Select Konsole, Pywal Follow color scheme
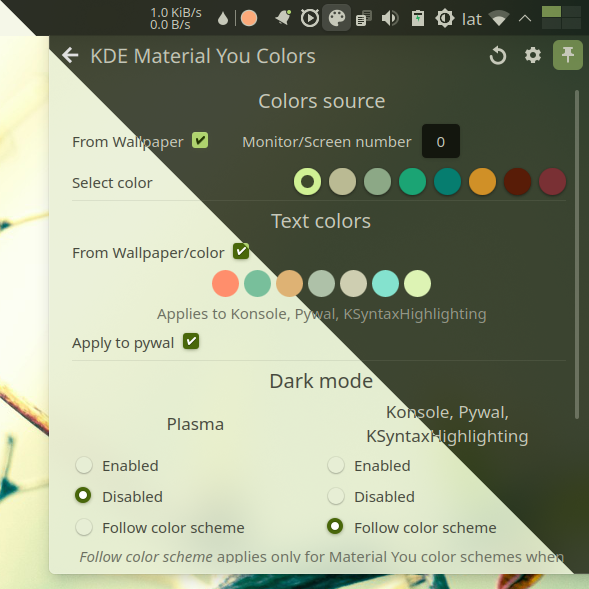 pos(335,526)
